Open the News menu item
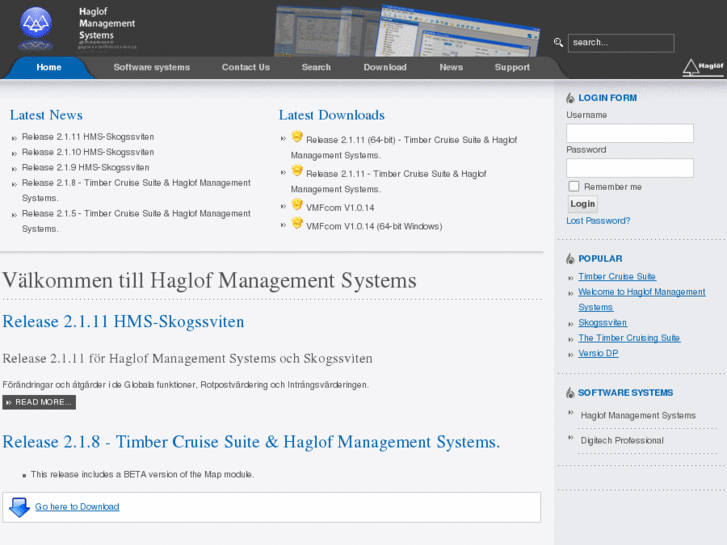The height and width of the screenshot is (545, 727). click(451, 67)
